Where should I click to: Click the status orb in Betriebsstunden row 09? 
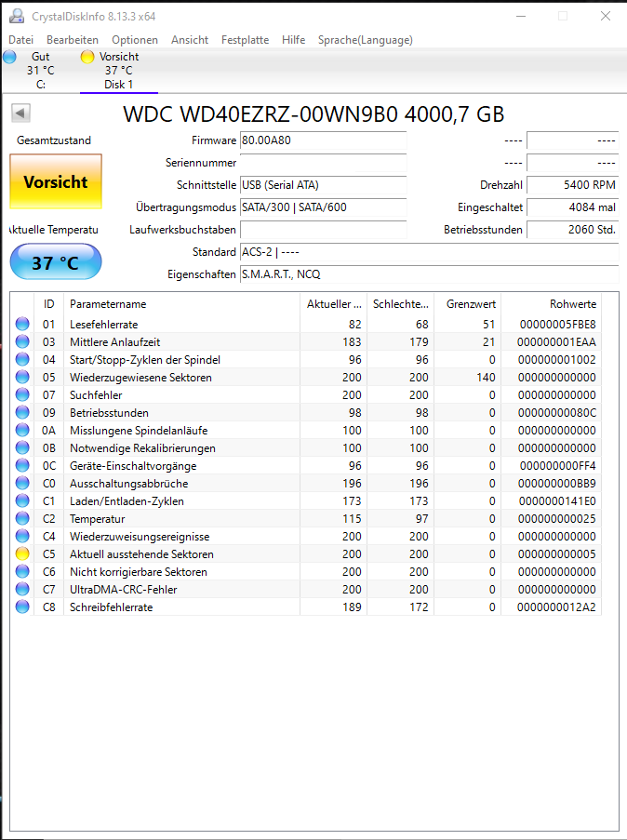22,412
